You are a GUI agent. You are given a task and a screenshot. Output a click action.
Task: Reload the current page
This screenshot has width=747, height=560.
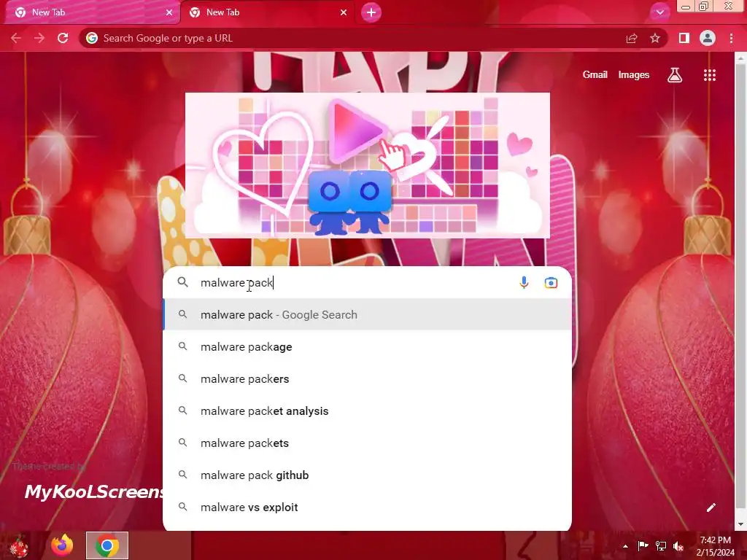[x=63, y=38]
